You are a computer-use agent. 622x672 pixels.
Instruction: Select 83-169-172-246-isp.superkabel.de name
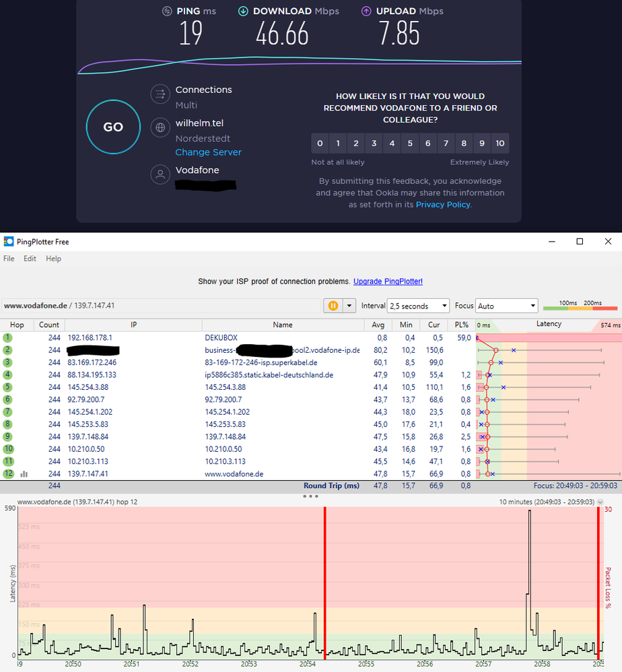point(261,362)
